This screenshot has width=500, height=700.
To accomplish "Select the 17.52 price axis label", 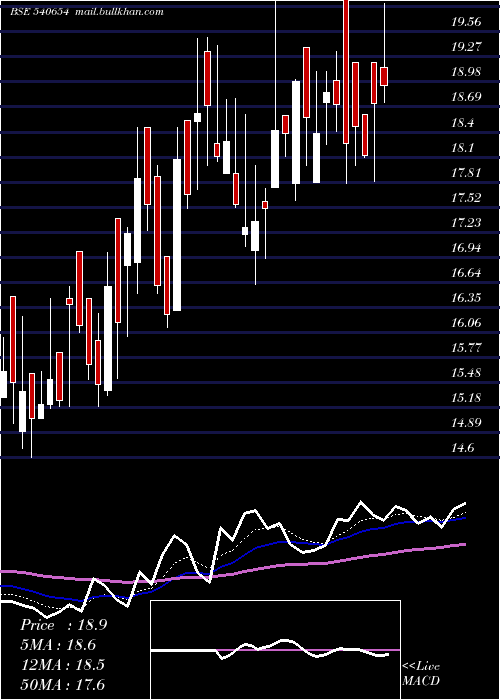I will [x=466, y=198].
